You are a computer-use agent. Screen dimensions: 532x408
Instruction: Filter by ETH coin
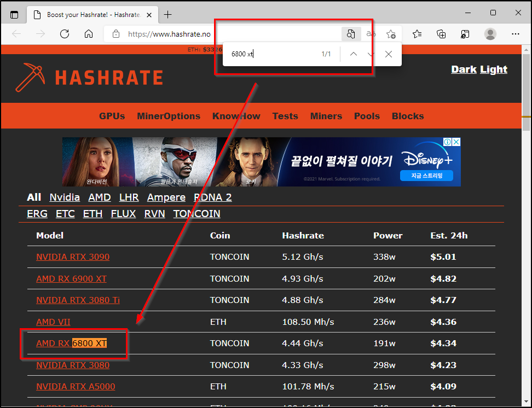click(x=92, y=214)
